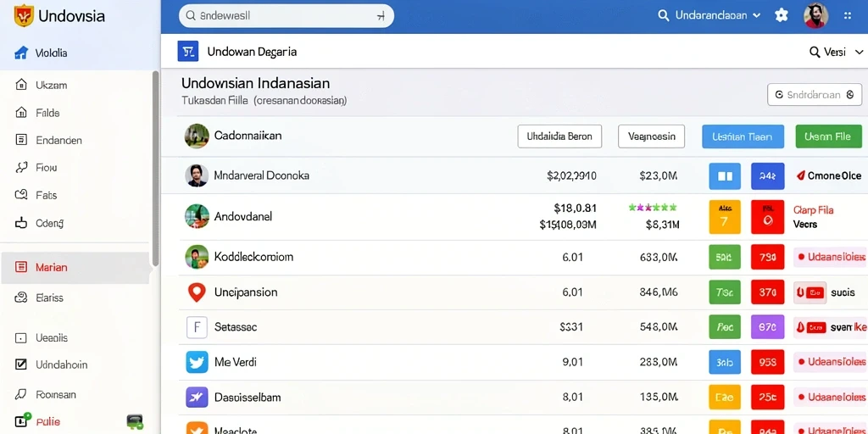The image size is (868, 434).
Task: Click the Mndarveral Doonoka avatar
Action: coord(197,176)
